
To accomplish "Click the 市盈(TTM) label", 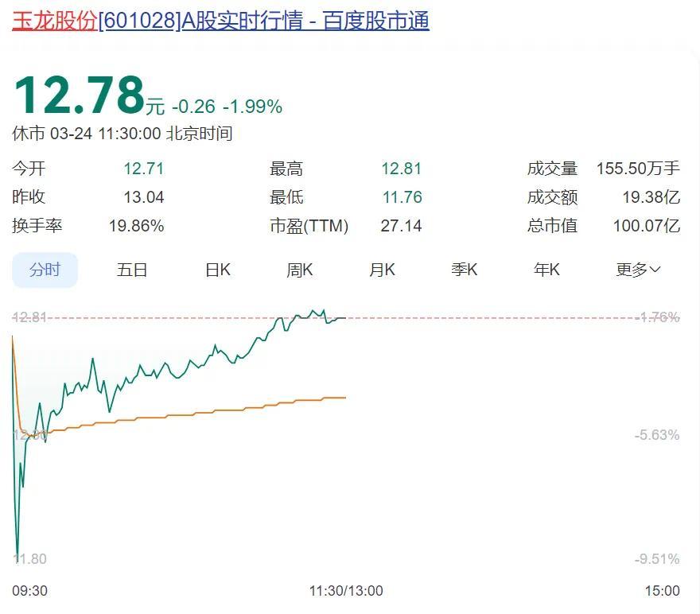I will click(x=309, y=226).
